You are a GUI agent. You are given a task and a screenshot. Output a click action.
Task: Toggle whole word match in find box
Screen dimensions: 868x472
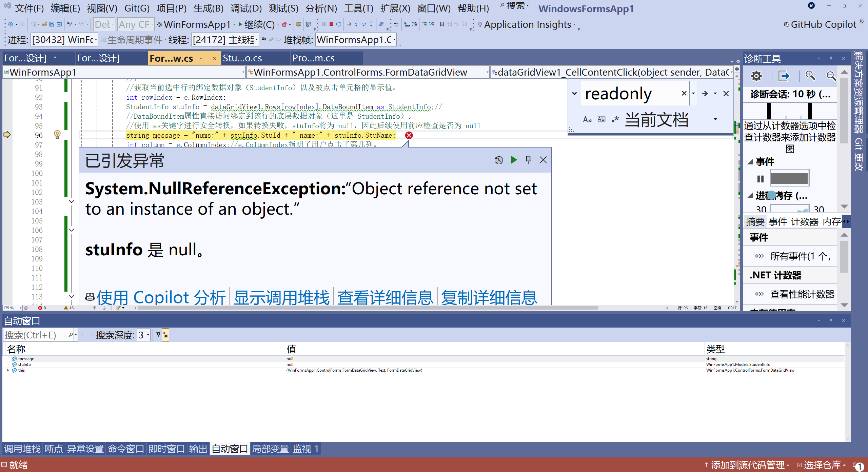click(601, 119)
